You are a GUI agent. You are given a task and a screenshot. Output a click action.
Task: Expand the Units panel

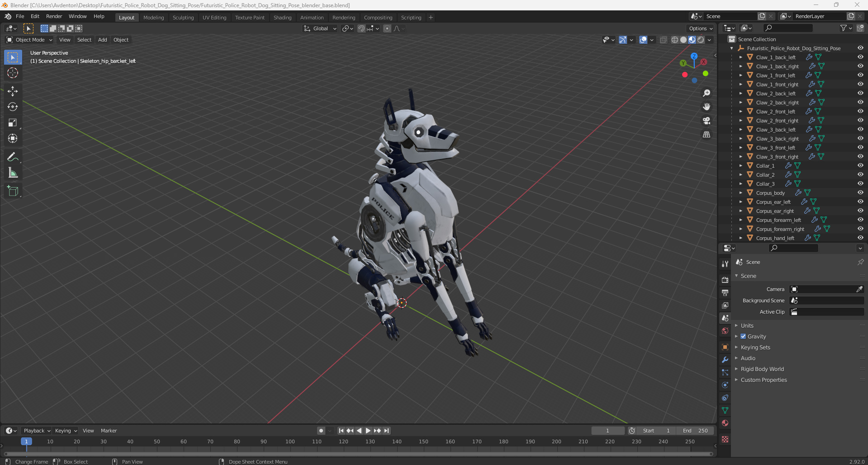point(747,325)
